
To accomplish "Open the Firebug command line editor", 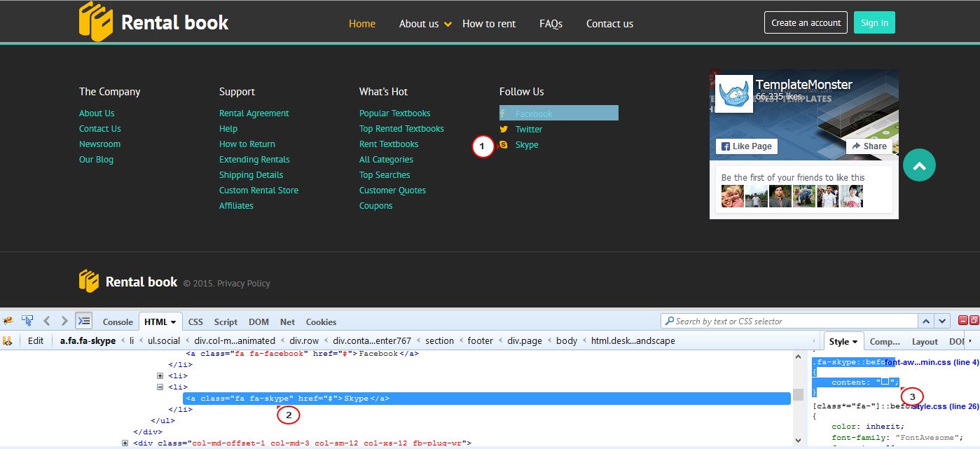I will pos(83,321).
